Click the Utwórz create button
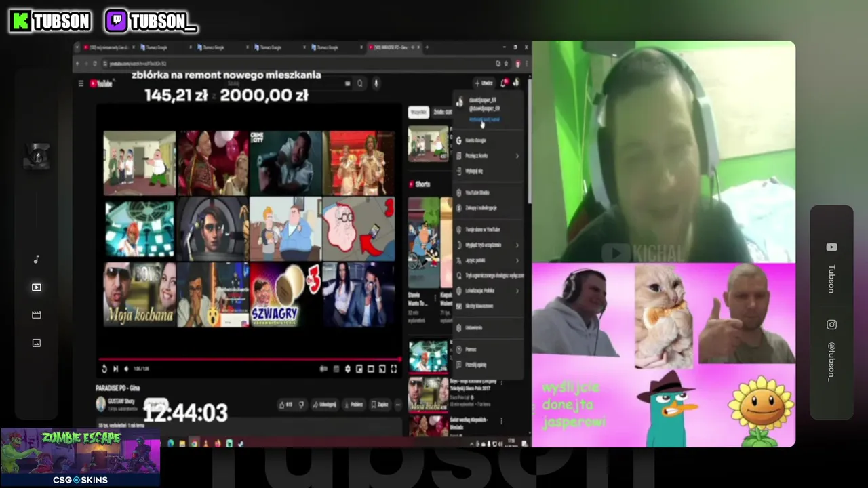 [484, 83]
